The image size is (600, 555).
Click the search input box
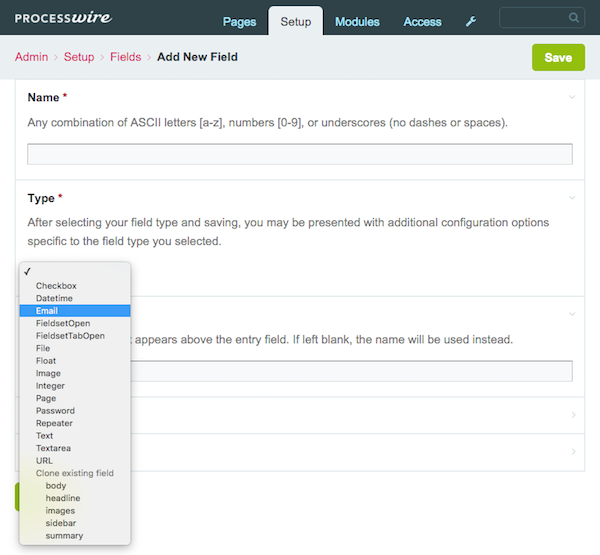[542, 18]
